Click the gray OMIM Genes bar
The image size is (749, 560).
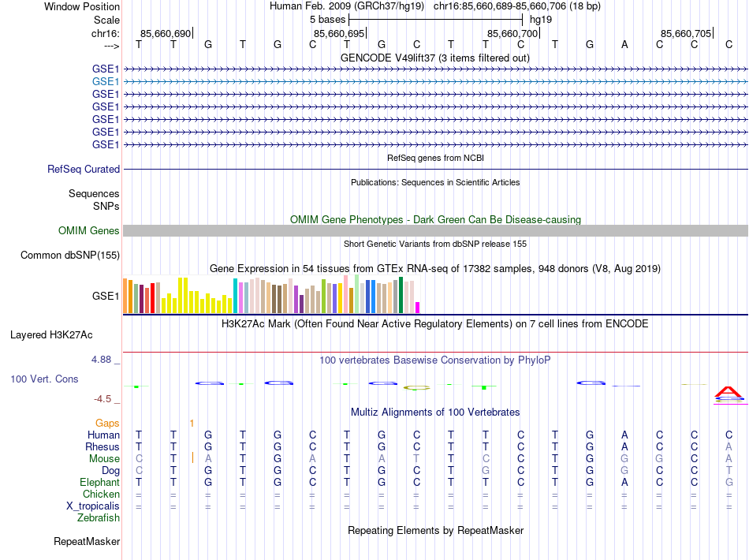(x=435, y=230)
